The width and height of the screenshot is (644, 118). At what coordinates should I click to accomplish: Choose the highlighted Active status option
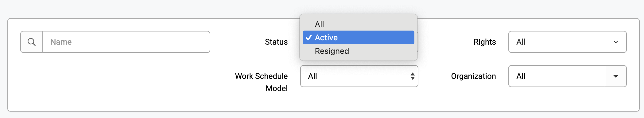click(x=358, y=37)
